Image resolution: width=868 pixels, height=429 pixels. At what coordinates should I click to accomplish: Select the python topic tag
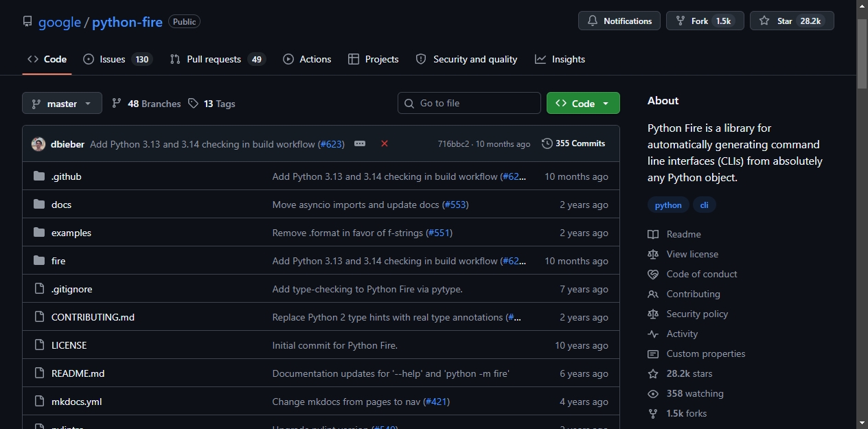668,205
